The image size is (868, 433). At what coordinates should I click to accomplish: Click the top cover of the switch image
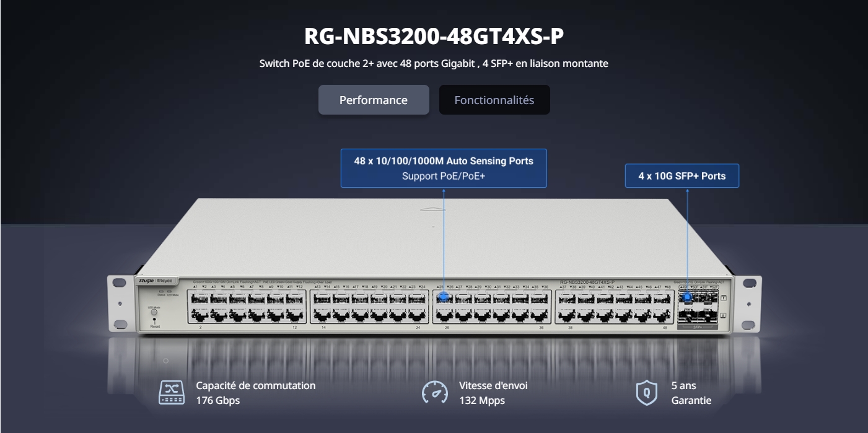point(434,235)
